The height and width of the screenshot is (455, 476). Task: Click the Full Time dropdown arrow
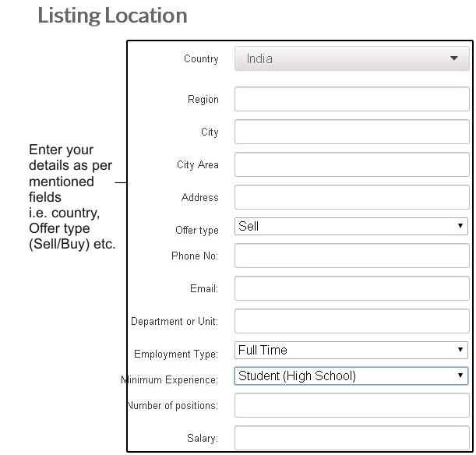tap(460, 350)
